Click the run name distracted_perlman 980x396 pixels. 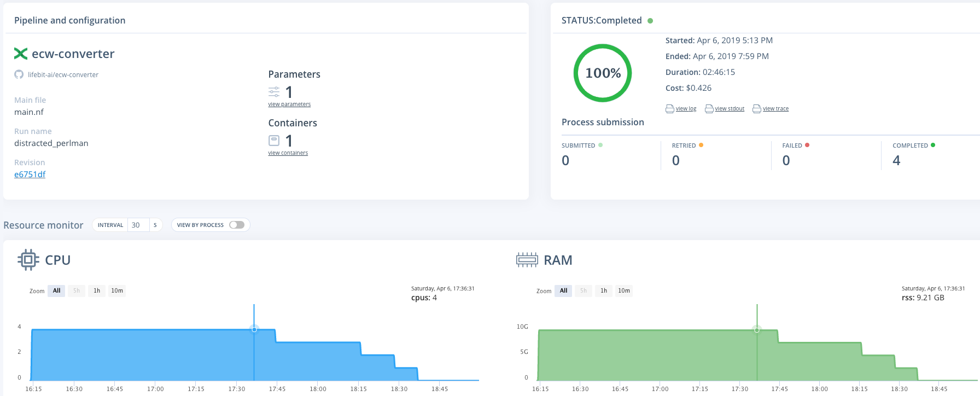(x=51, y=143)
